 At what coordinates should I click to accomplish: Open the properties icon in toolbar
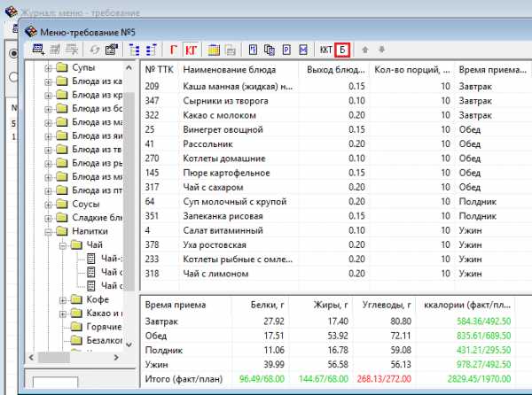coord(112,48)
